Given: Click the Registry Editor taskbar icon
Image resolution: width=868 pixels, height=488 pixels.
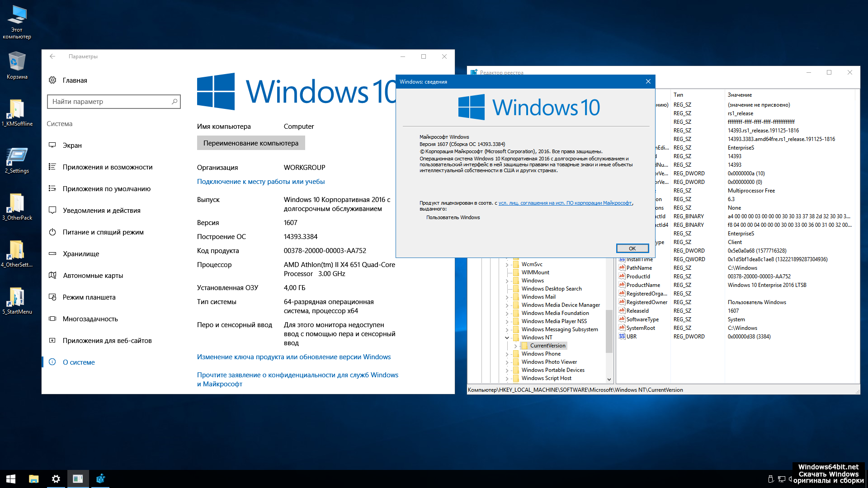Looking at the screenshot, I should coord(100,479).
